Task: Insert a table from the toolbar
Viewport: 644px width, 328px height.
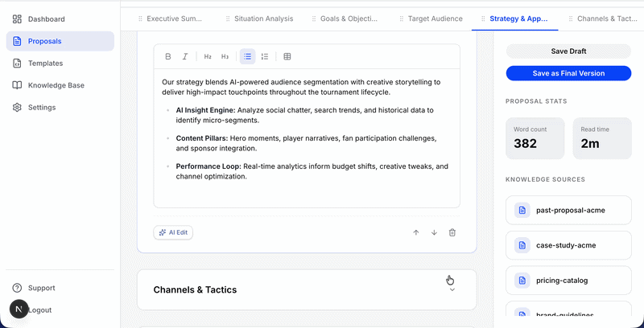Action: tap(287, 56)
